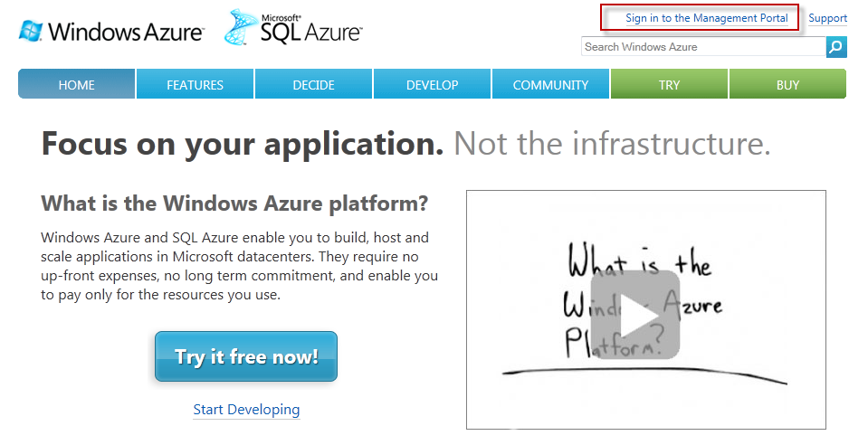Click the Microsoft SQL Azure logo
Viewport: 868px width, 445px height.
tap(293, 26)
